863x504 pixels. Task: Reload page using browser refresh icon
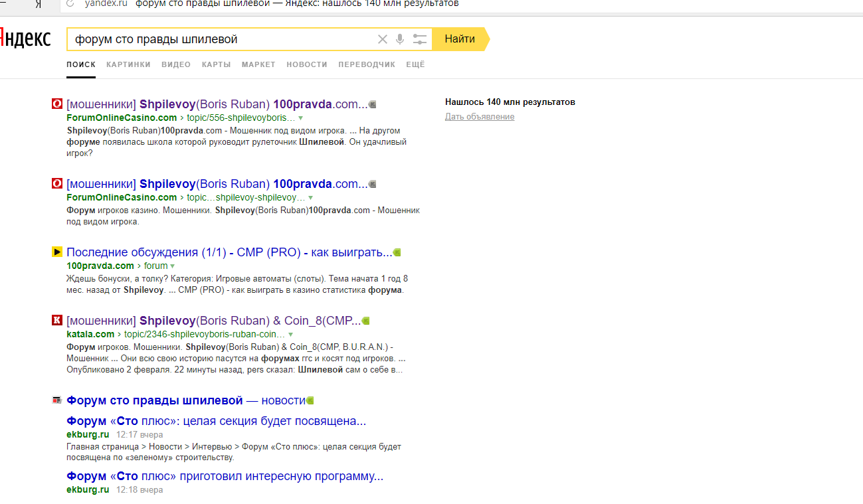70,3
